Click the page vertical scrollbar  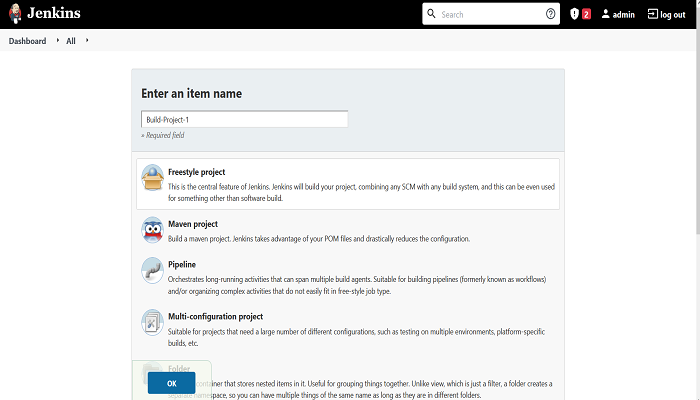697,116
